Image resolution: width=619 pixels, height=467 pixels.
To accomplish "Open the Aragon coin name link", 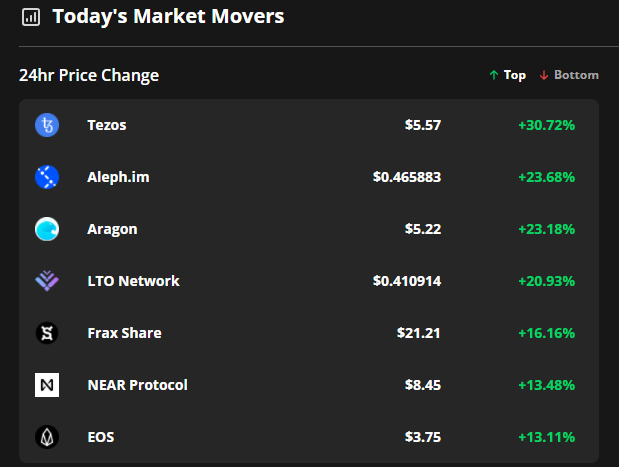I will pos(112,229).
